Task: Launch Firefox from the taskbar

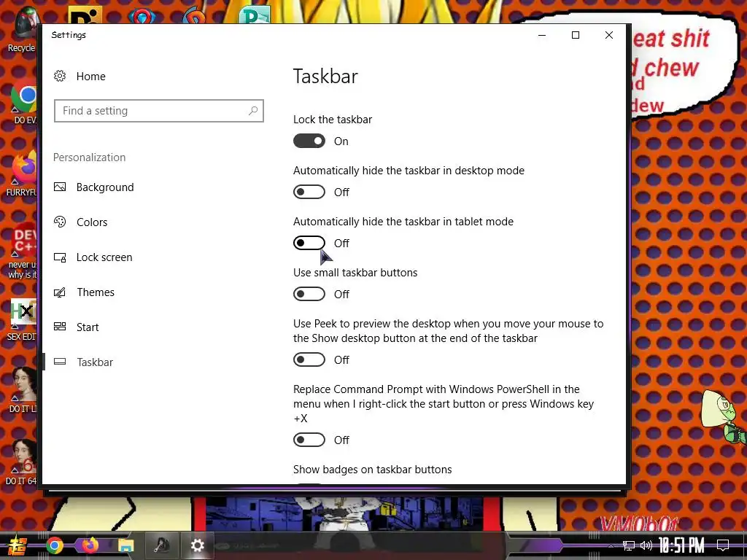Action: point(90,545)
